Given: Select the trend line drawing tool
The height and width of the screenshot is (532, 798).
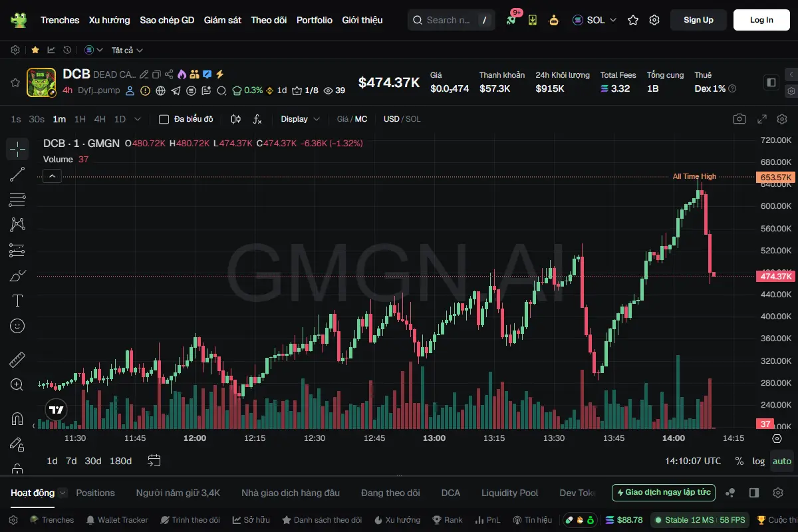Looking at the screenshot, I should pyautogui.click(x=17, y=174).
